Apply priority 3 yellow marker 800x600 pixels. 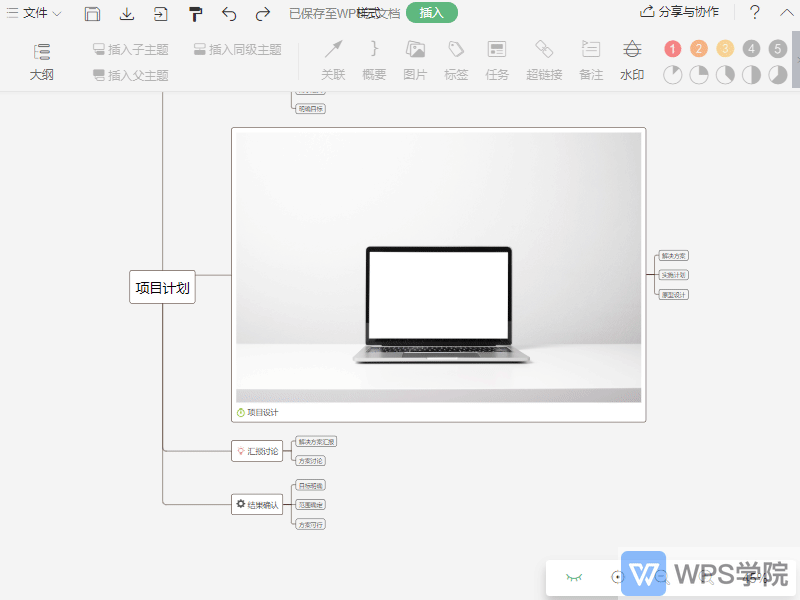click(x=725, y=49)
